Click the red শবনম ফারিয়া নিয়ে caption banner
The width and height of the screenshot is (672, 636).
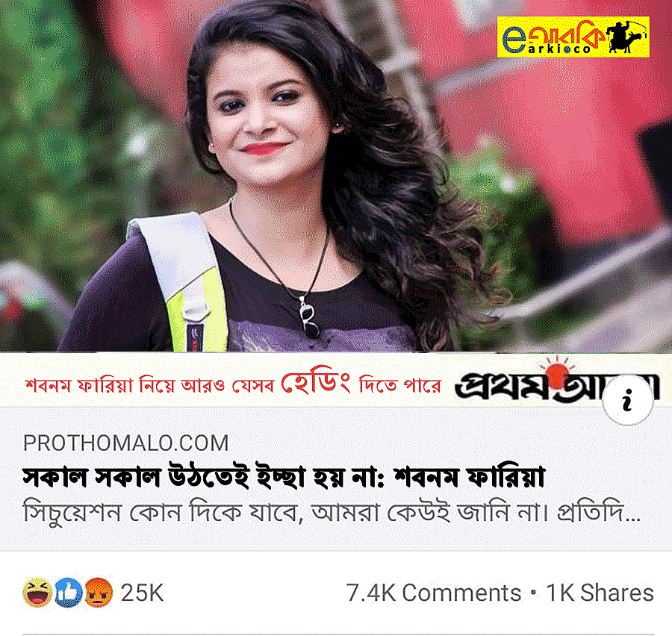point(233,384)
